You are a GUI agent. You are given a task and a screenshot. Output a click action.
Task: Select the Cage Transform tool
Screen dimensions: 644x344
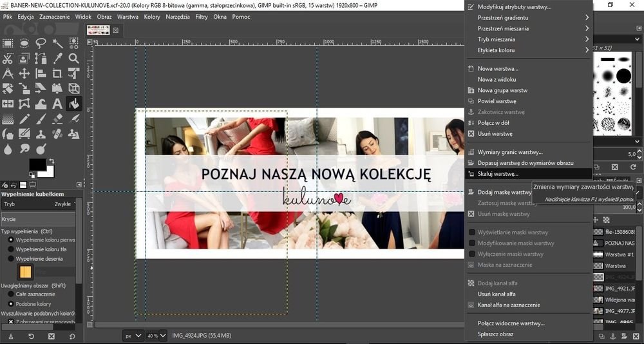tap(24, 104)
